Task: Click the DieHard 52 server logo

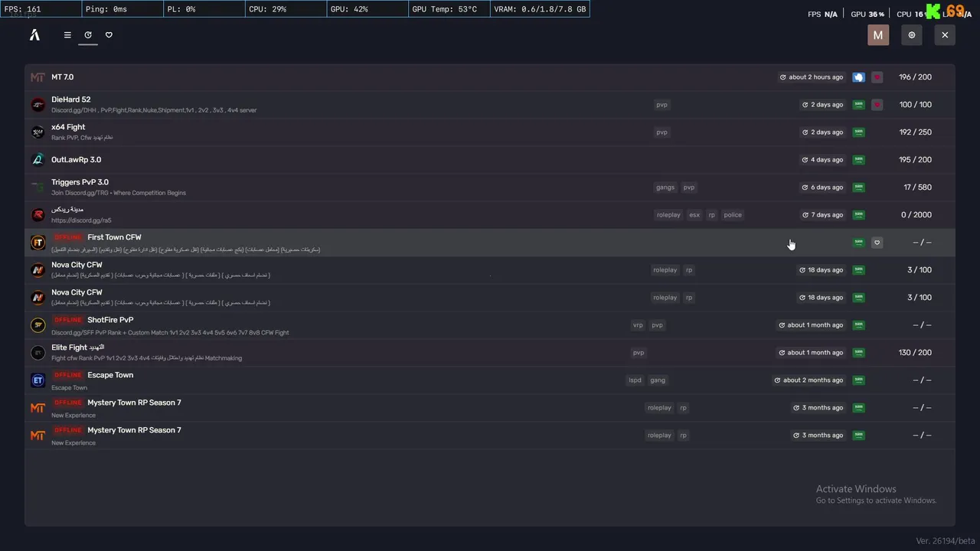Action: pyautogui.click(x=38, y=105)
